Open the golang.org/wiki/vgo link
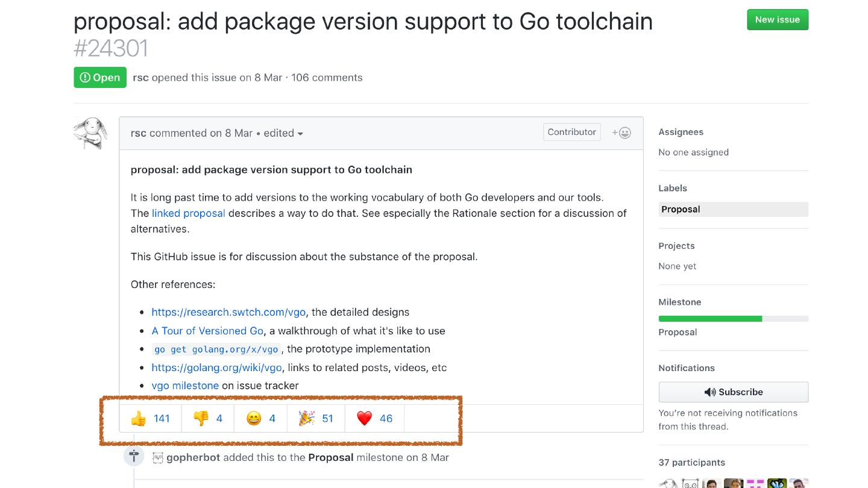The height and width of the screenshot is (488, 868). [216, 368]
